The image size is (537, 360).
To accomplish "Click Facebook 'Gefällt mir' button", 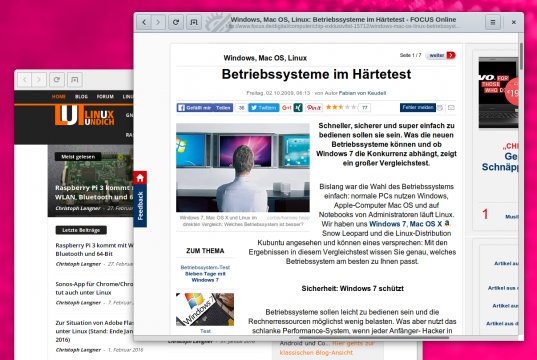I will click(x=195, y=108).
